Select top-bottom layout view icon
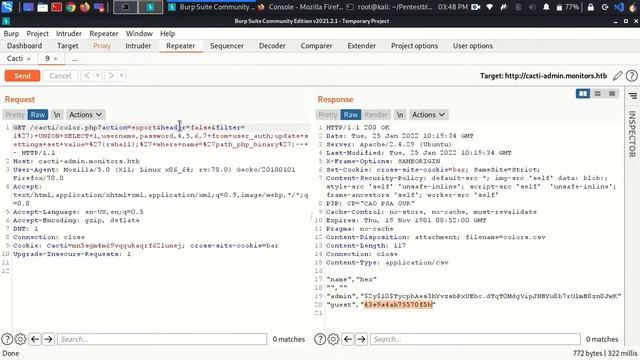Image resolution: width=640 pixels, height=360 pixels. coord(598,94)
